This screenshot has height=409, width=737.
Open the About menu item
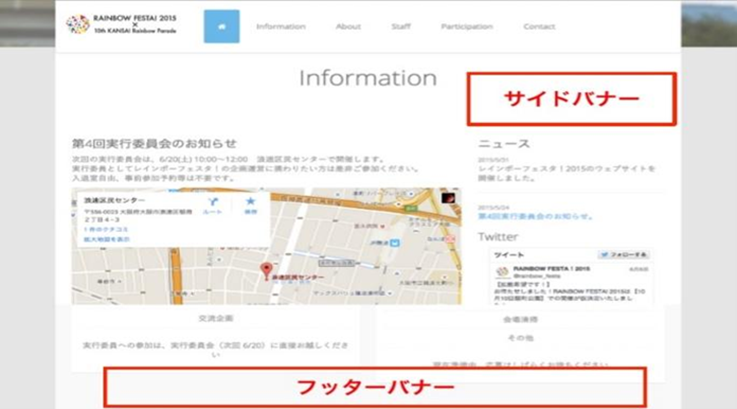click(x=348, y=27)
